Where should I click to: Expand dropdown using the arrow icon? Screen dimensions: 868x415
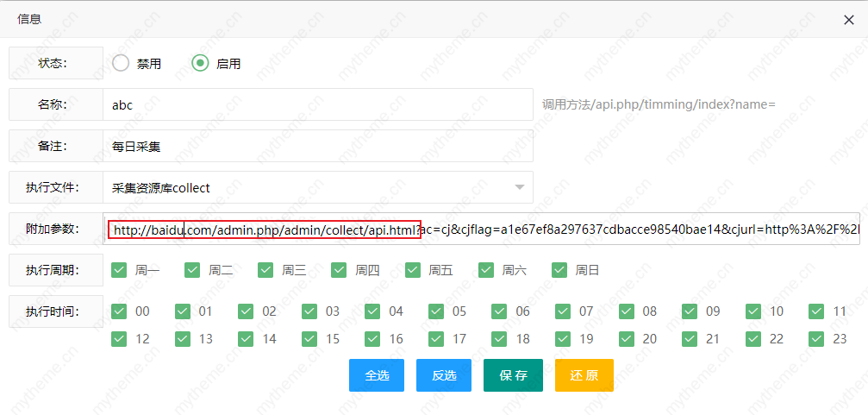tap(519, 187)
